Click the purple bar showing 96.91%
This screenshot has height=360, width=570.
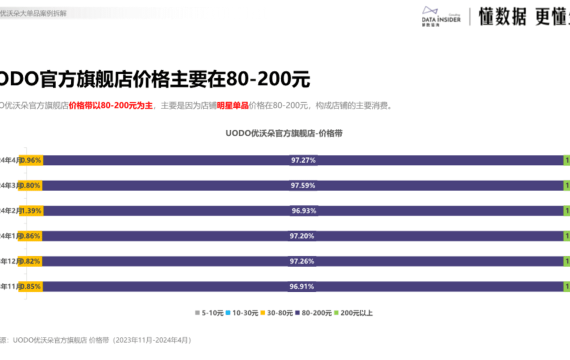coord(303,287)
